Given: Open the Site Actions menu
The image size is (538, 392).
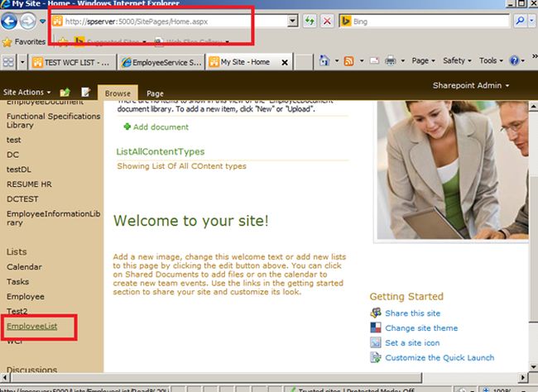Looking at the screenshot, I should 26,93.
